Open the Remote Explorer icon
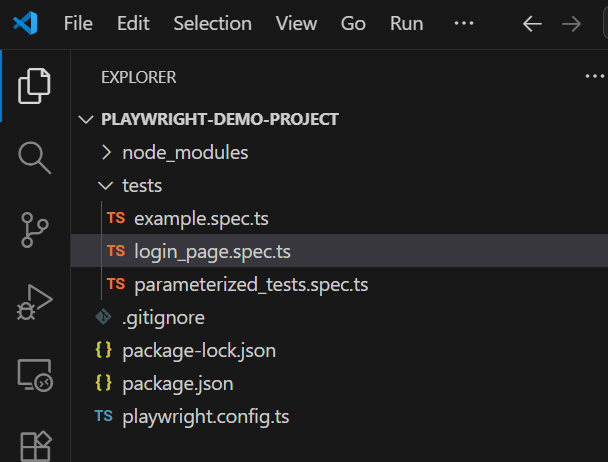 (34, 373)
